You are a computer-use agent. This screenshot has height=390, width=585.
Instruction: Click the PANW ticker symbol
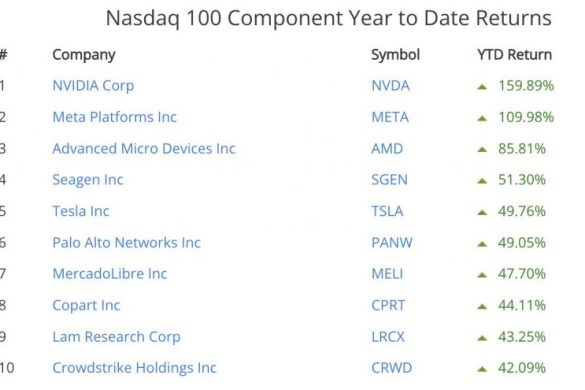392,243
